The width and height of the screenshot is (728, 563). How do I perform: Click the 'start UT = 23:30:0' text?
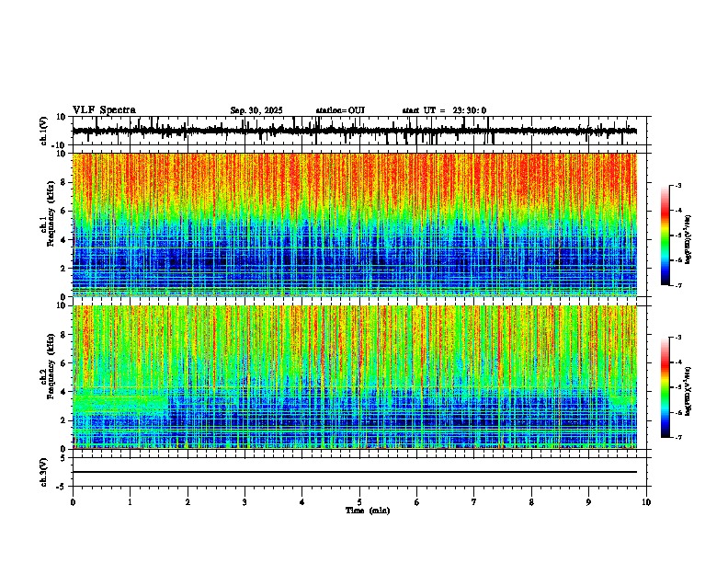tap(444, 110)
